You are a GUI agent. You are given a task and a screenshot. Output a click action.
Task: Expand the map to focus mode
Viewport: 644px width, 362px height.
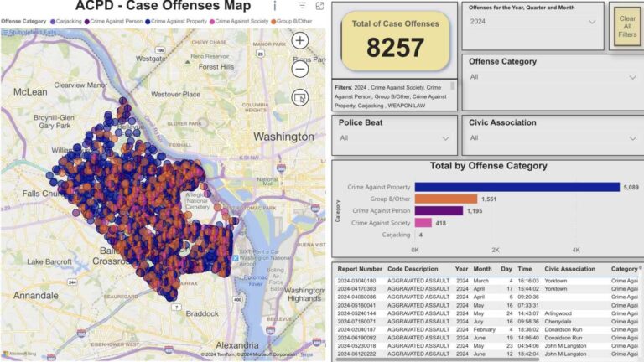tap(319, 6)
